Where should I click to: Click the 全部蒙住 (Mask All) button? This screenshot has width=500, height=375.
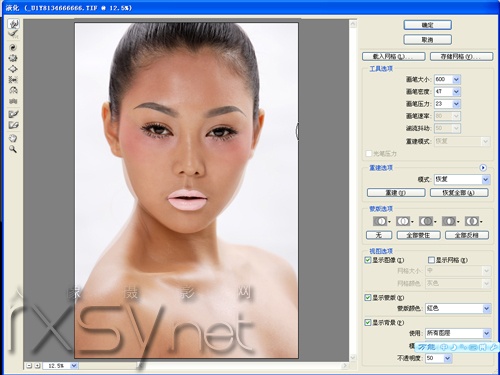coord(419,235)
